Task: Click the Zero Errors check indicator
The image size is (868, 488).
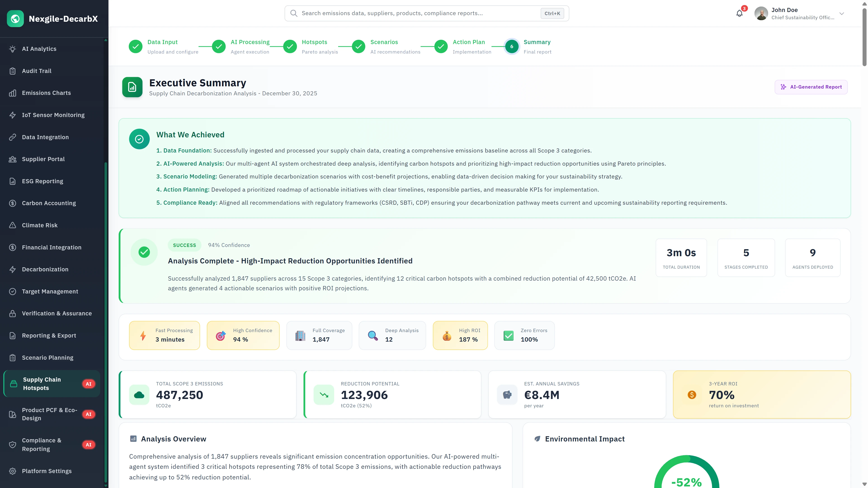Action: [509, 335]
